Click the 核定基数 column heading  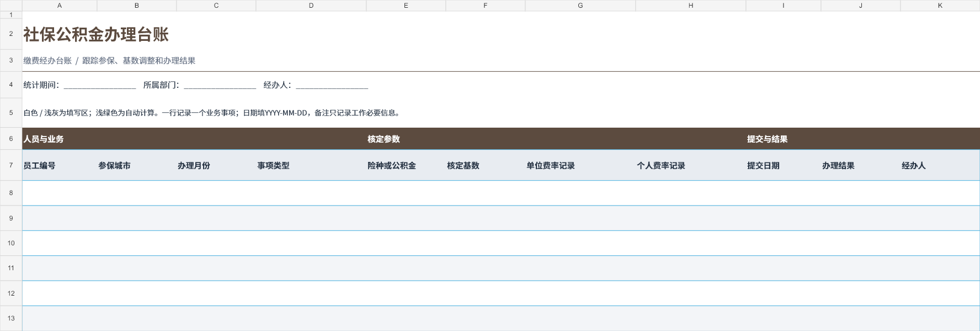tap(463, 166)
